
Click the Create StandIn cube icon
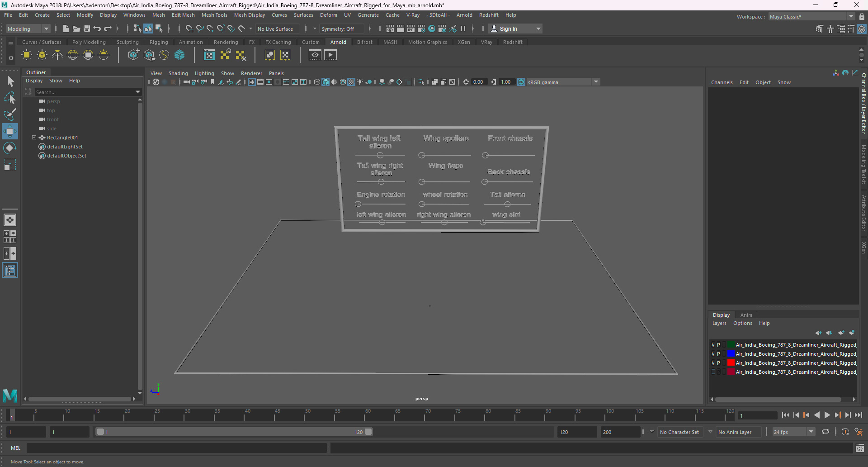click(133, 55)
